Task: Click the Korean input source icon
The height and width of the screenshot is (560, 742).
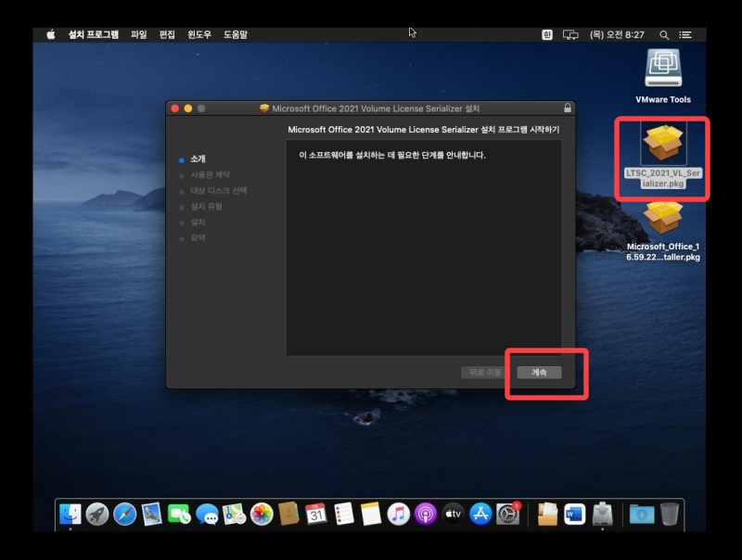Action: (x=547, y=34)
